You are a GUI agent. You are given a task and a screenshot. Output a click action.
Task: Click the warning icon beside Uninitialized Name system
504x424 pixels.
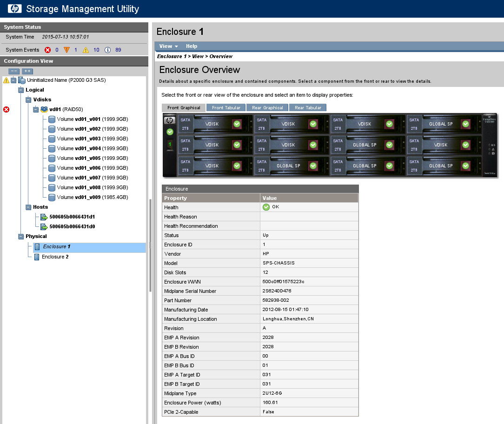tap(6, 80)
